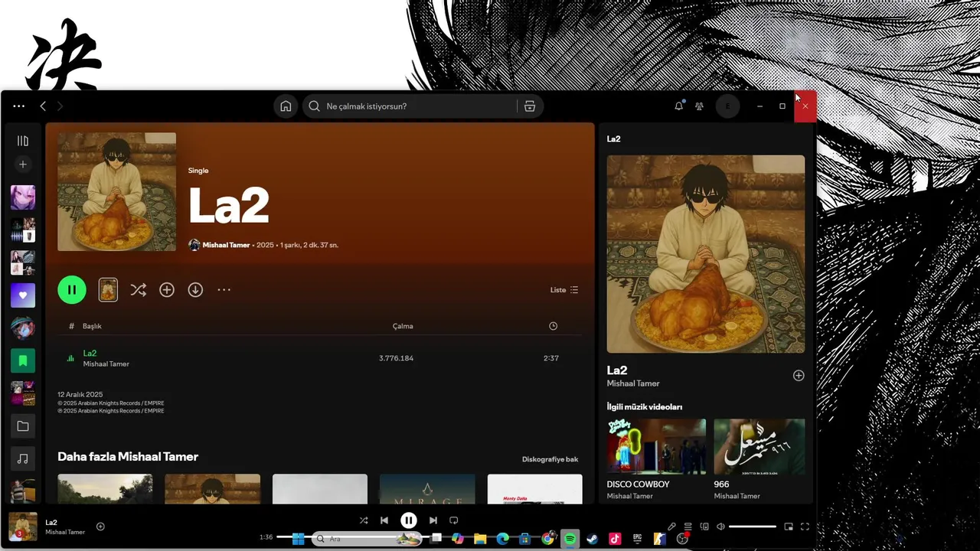Save La2 to Your Library
The image size is (980, 551).
tap(167, 290)
